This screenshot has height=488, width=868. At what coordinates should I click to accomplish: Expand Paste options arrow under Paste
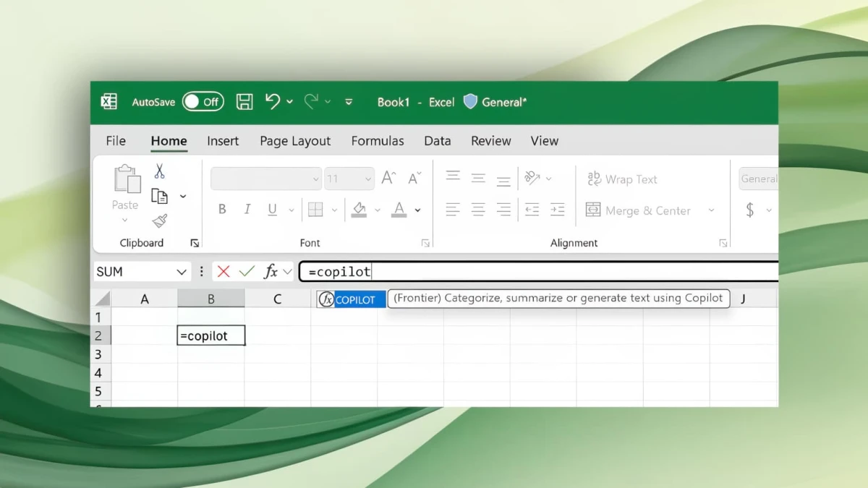[x=125, y=221]
